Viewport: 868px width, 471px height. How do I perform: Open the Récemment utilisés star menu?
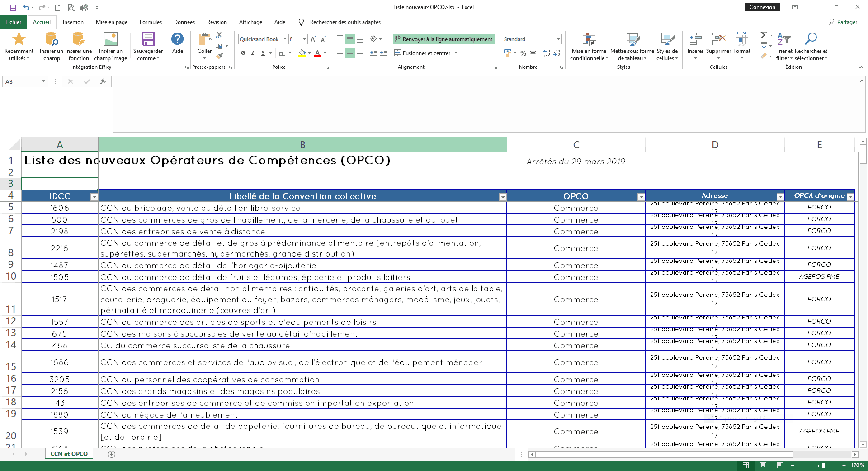[19, 47]
